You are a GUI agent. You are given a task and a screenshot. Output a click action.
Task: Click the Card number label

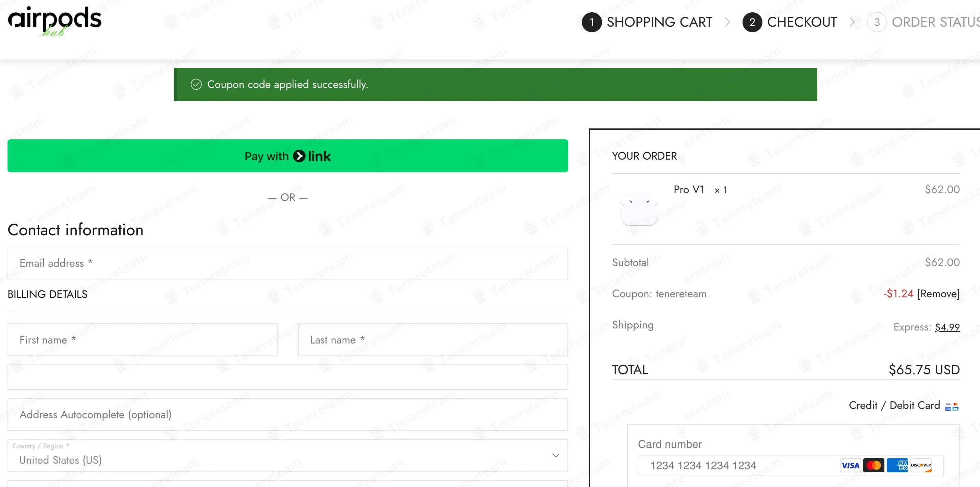pos(670,445)
